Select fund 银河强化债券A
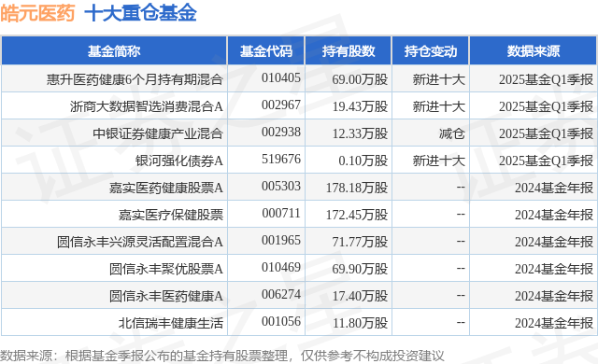The height and width of the screenshot is (364, 598). point(179,161)
